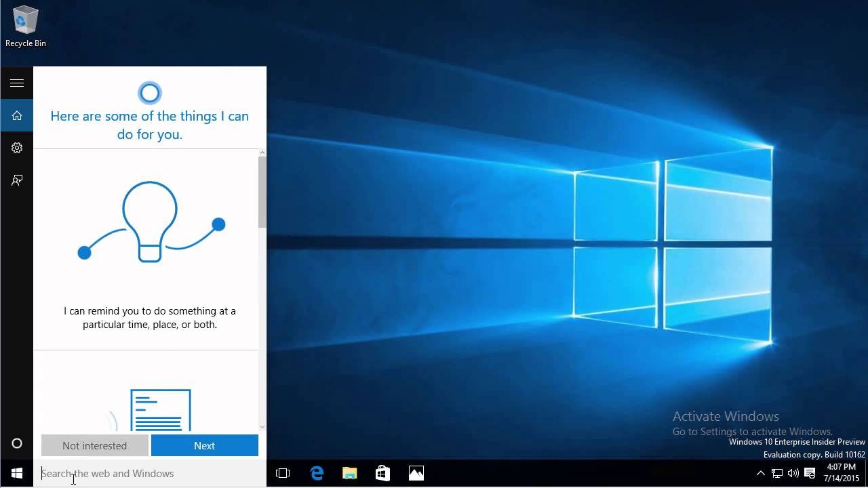Click the document illustration below reminders
The image size is (868, 488).
pyautogui.click(x=160, y=410)
